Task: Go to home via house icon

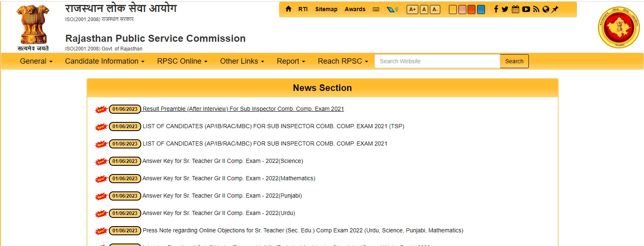Action: [x=289, y=9]
